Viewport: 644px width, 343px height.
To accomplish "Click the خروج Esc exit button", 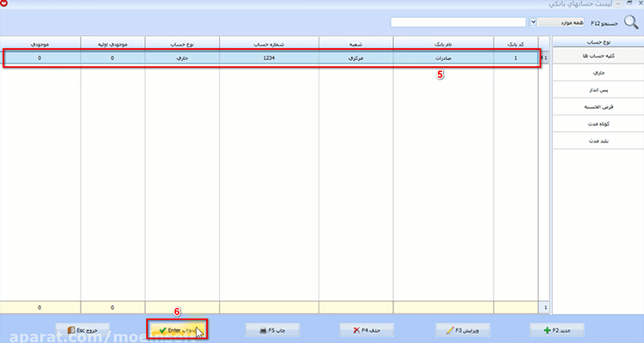I will (x=82, y=330).
